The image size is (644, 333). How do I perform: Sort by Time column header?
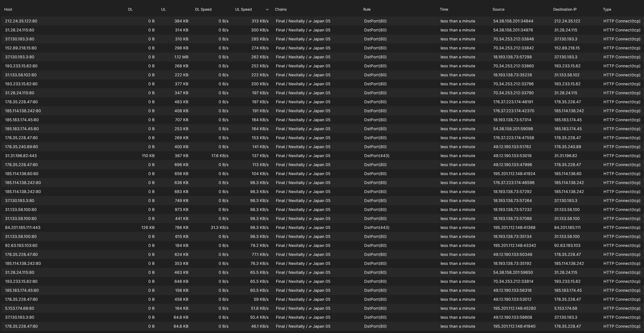coord(444,10)
